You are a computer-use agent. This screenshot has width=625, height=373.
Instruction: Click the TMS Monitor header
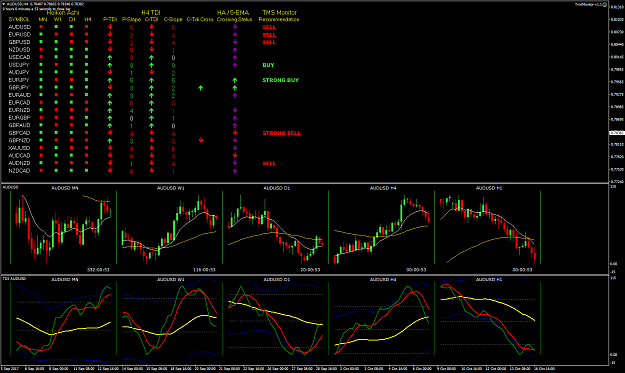tap(280, 13)
